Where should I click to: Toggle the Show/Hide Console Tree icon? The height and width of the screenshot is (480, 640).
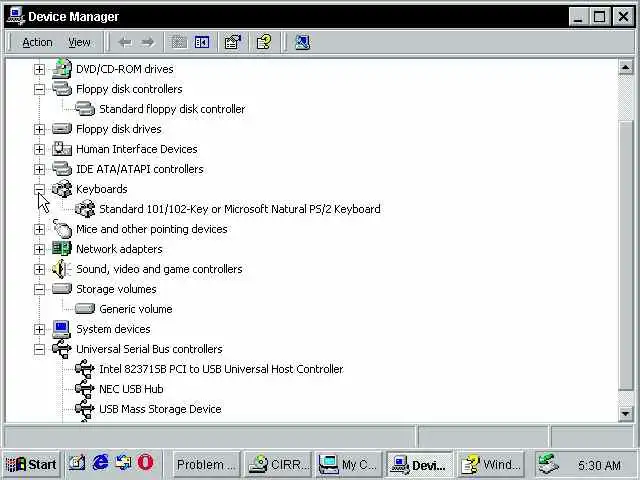point(202,42)
